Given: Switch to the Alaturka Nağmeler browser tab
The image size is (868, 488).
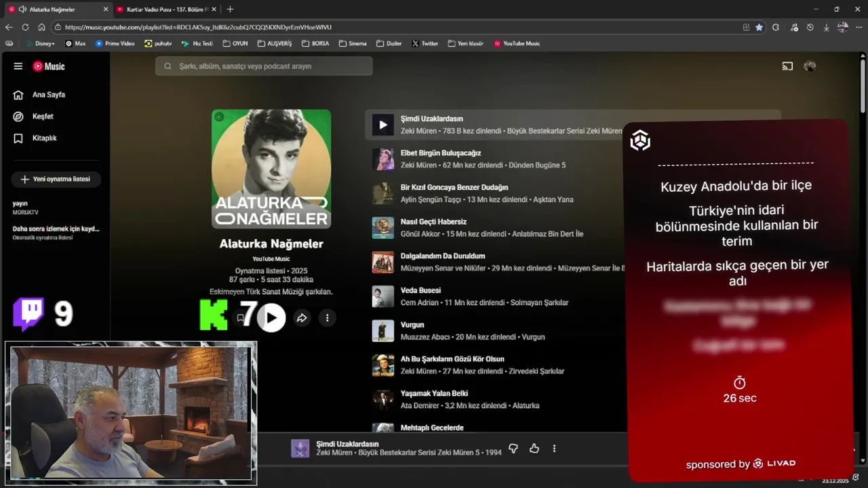Looking at the screenshot, I should pos(58,9).
